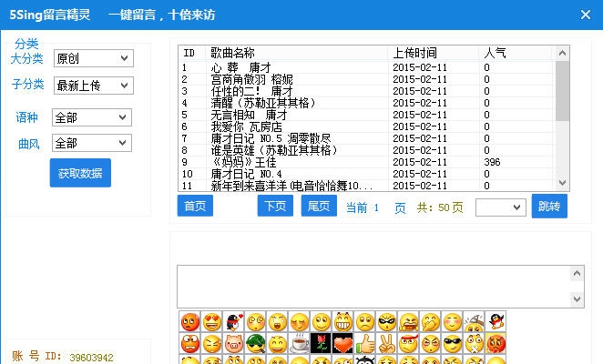The height and width of the screenshot is (364, 603).
Task: Insert the heart-eyes emoticon
Action: 212,322
